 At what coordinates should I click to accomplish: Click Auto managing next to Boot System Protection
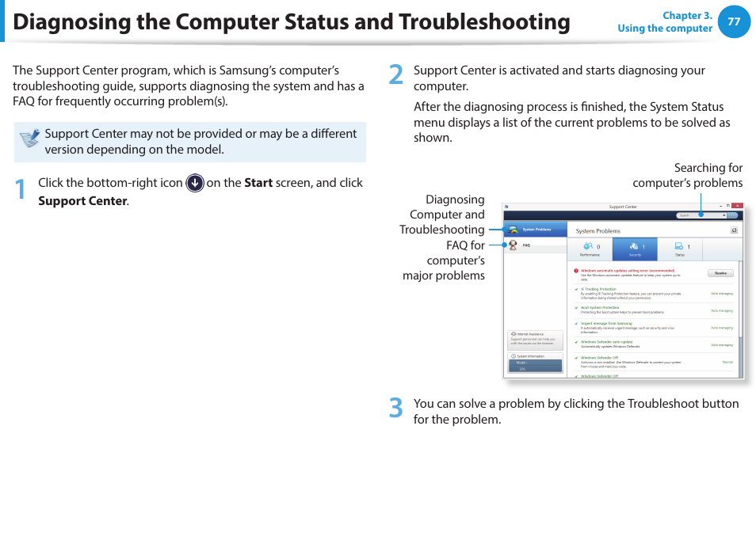click(722, 310)
